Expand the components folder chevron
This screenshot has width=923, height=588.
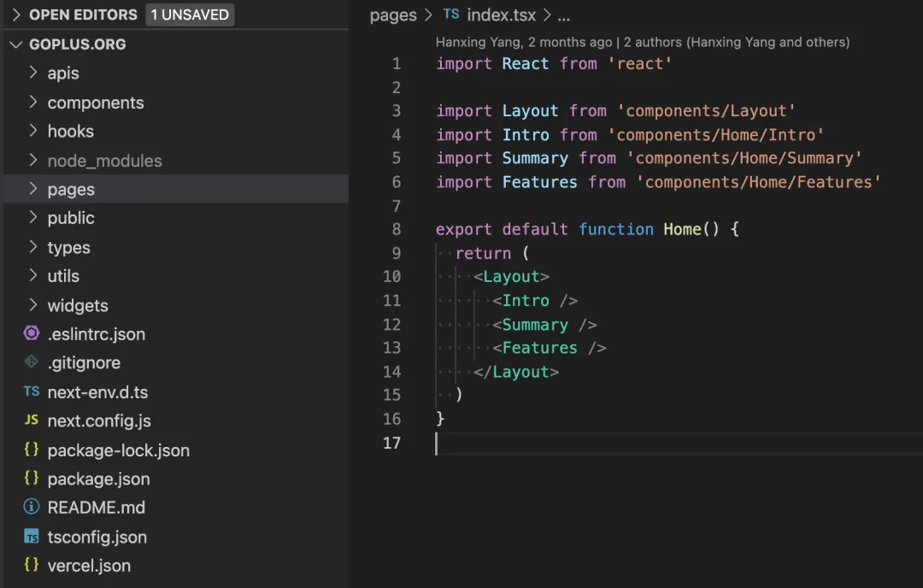click(33, 103)
